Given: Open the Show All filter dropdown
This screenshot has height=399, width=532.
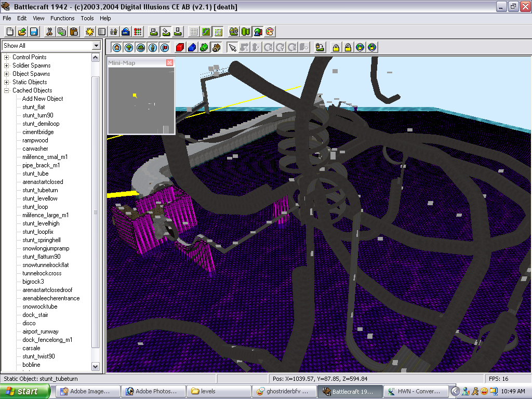Looking at the screenshot, I should pyautogui.click(x=96, y=46).
